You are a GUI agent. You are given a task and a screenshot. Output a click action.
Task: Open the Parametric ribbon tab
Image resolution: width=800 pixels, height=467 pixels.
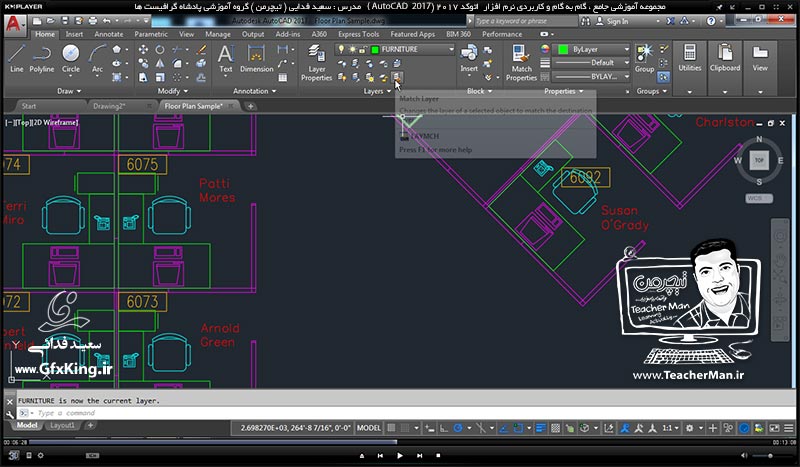pos(151,34)
